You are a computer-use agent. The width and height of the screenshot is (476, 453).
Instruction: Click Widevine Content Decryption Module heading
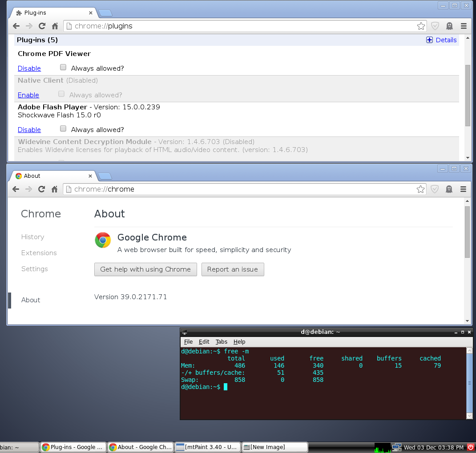(85, 142)
